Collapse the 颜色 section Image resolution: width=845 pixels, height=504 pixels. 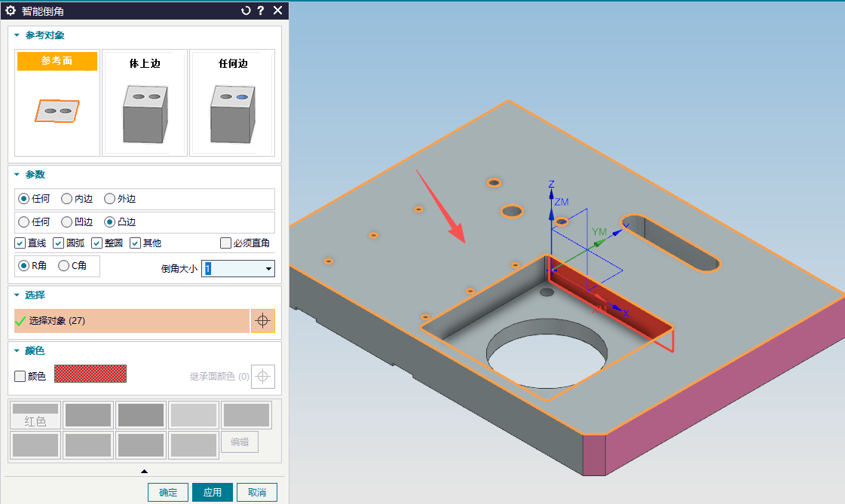point(17,350)
